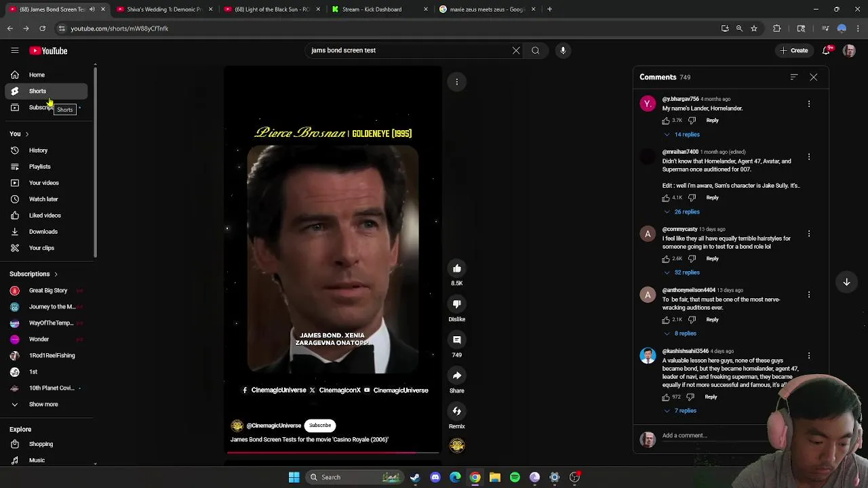The image size is (868, 488).
Task: Remix this Short
Action: pyautogui.click(x=457, y=411)
